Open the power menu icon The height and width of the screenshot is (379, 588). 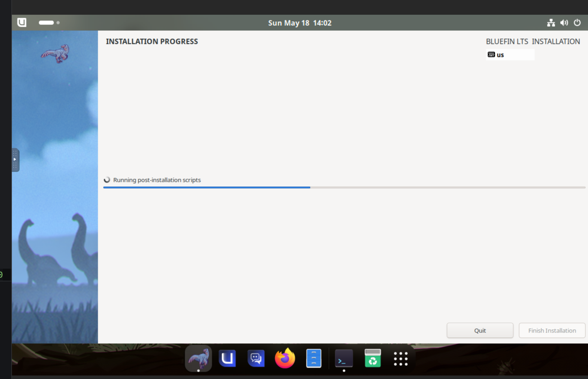pos(577,23)
